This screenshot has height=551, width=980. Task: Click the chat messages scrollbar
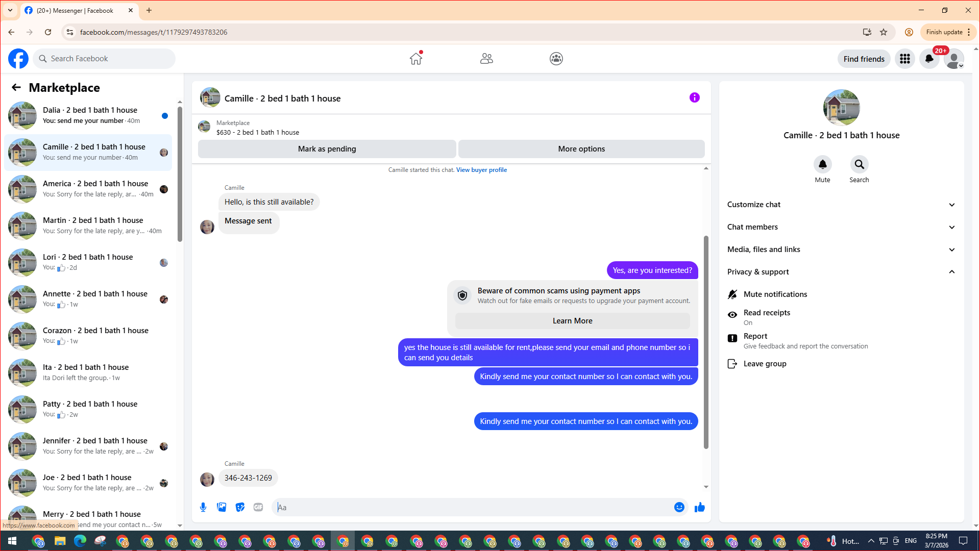[x=706, y=342]
